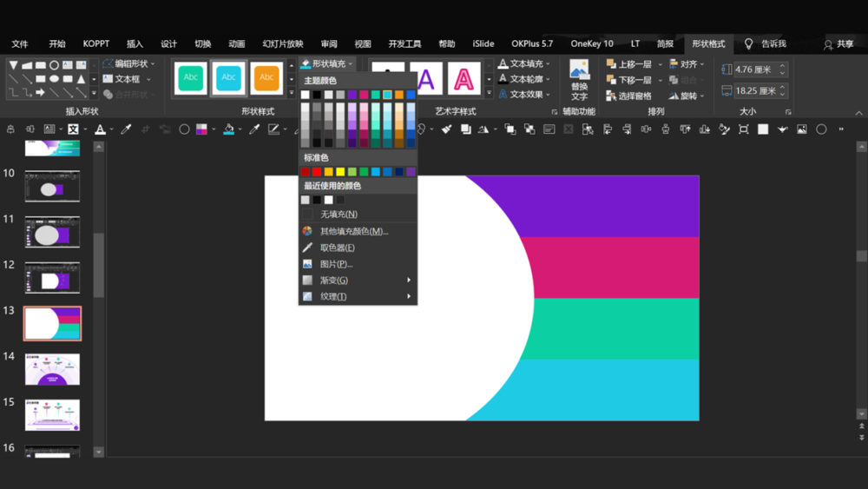The height and width of the screenshot is (489, 868).
Task: Choose 其他填充颜色 more fill colors
Action: (353, 231)
